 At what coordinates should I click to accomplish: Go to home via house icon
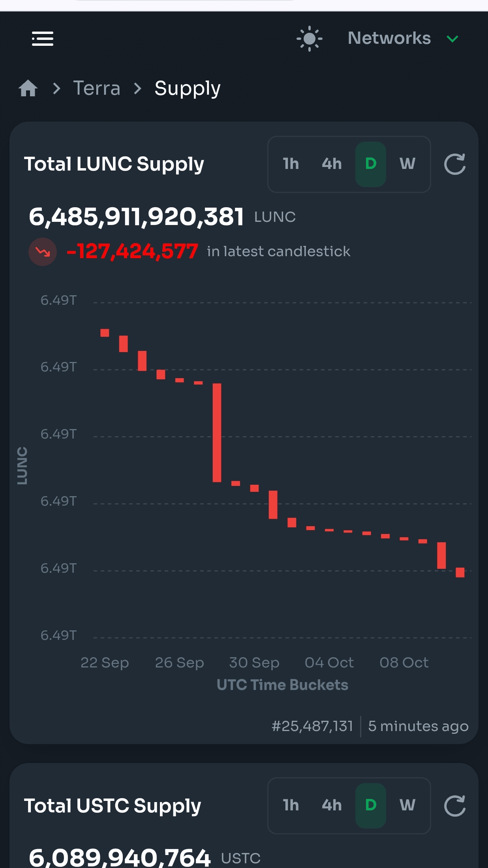28,88
